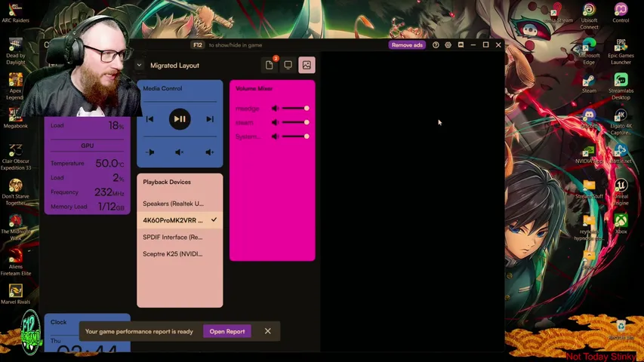This screenshot has height=362, width=644.
Task: Open Clair Obscur Expedition 33 shortcut
Action: click(x=16, y=157)
